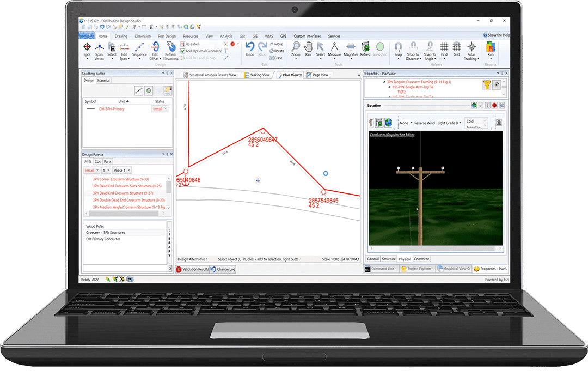Open the Drawing ribbon tab
The height and width of the screenshot is (376, 588).
point(121,37)
